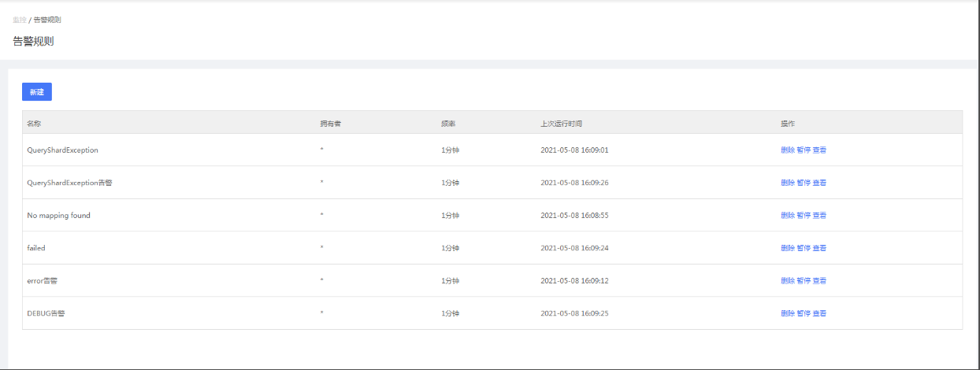
Task: Select the No mapping found name cell
Action: click(58, 215)
